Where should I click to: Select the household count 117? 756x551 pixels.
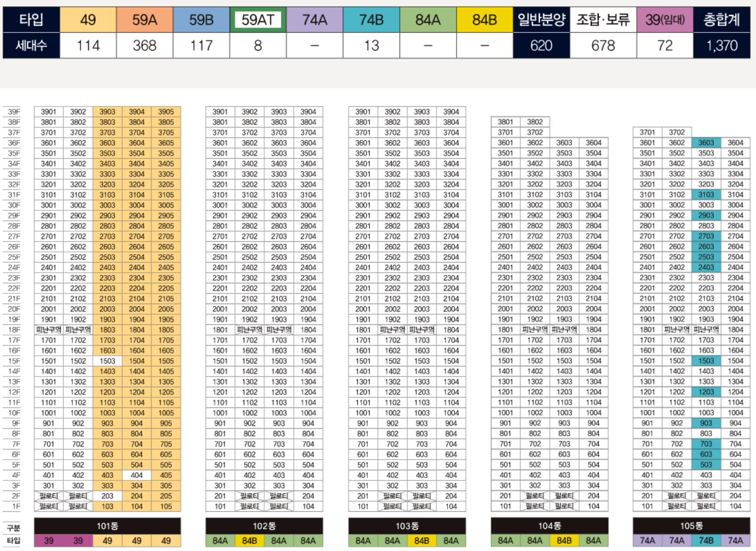coord(201,45)
